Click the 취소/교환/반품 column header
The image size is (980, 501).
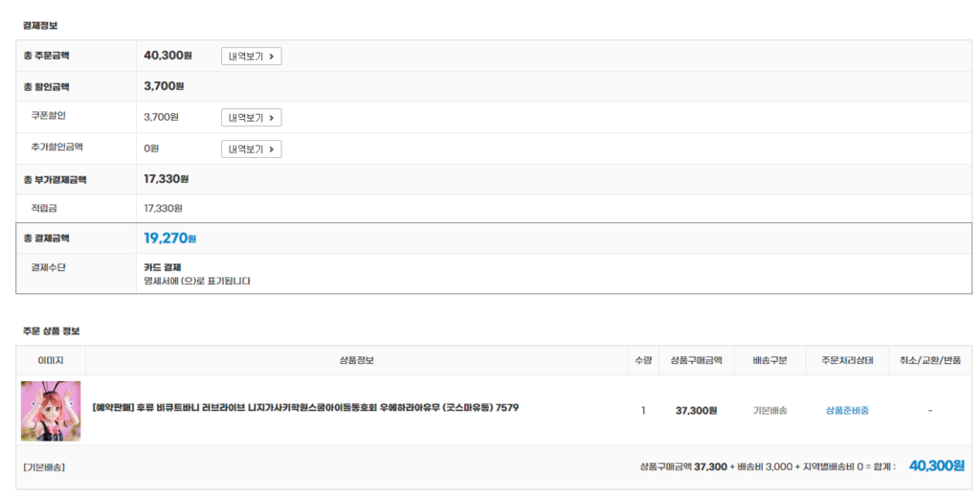pyautogui.click(x=930, y=360)
